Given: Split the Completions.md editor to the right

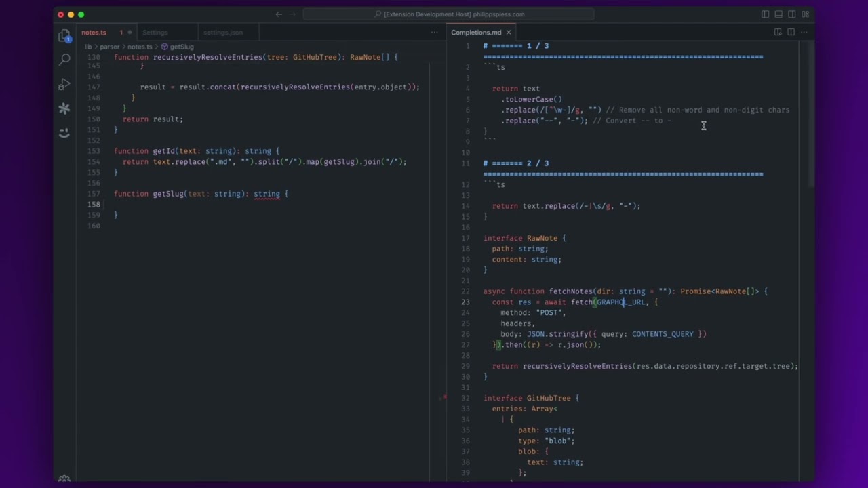Looking at the screenshot, I should [x=791, y=32].
